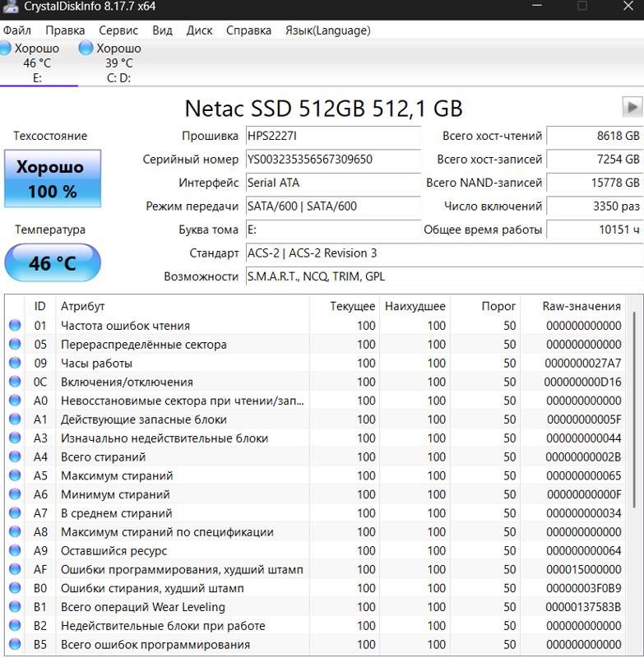Select the C: D: disk status orb
Screen dimensions: 644x658
(x=86, y=49)
